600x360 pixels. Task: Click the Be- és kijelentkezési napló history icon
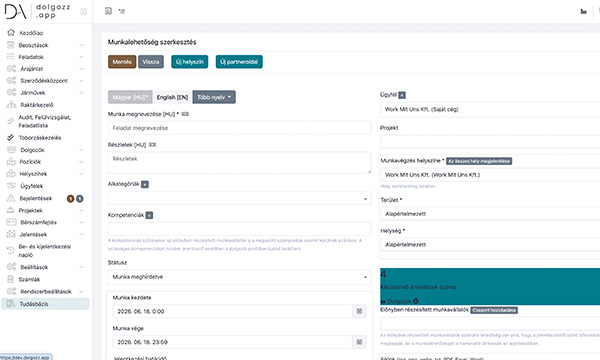pyautogui.click(x=11, y=251)
